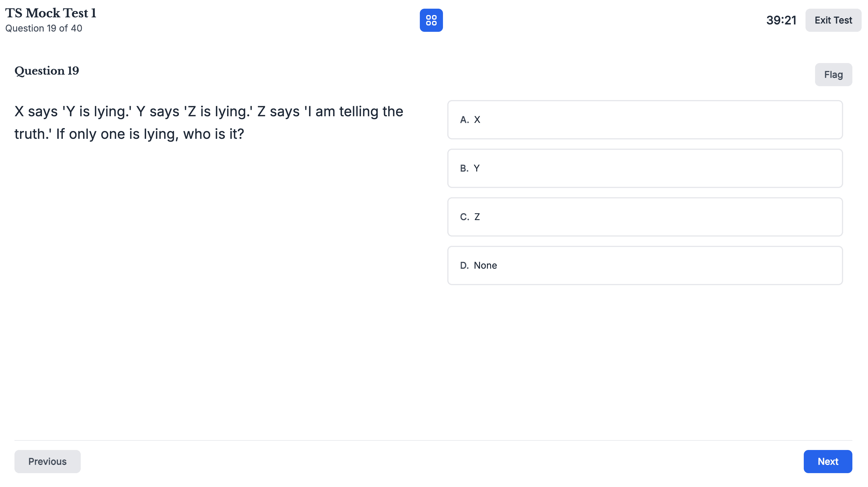Select the Question 19 heading text
The height and width of the screenshot is (487, 868).
pos(46,71)
